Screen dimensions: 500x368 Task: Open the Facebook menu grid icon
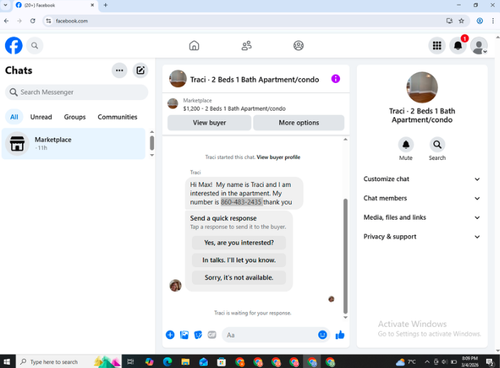[x=437, y=45]
